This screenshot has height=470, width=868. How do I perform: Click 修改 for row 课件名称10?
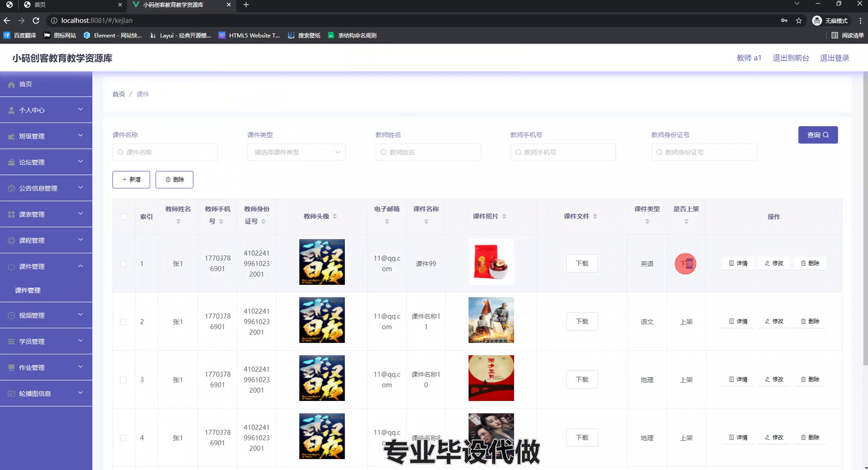pos(774,380)
